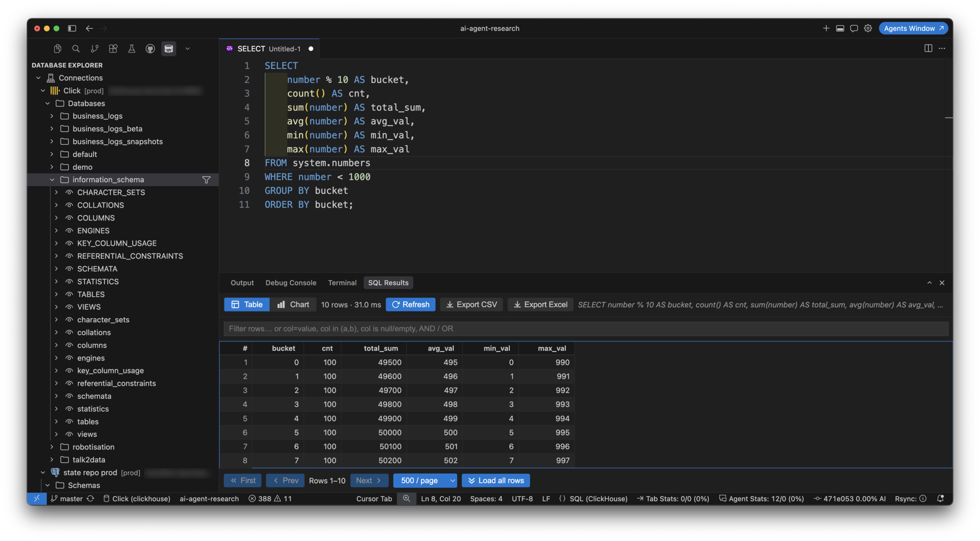The image size is (980, 541).
Task: Collapse the Connections tree node
Action: (39, 78)
